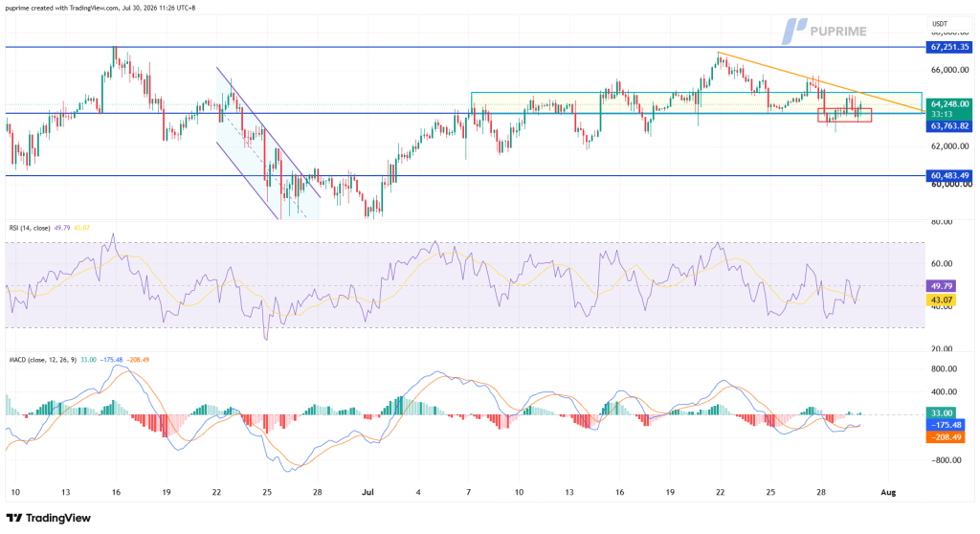Click the MACD 400.00 axis level
This screenshot has width=980, height=534.
point(944,392)
